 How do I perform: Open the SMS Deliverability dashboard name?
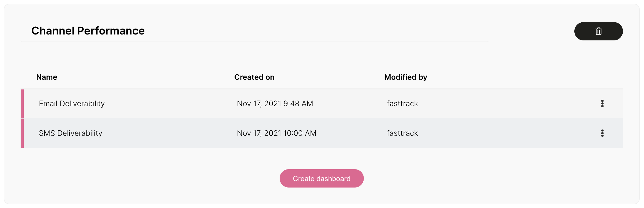pos(70,133)
